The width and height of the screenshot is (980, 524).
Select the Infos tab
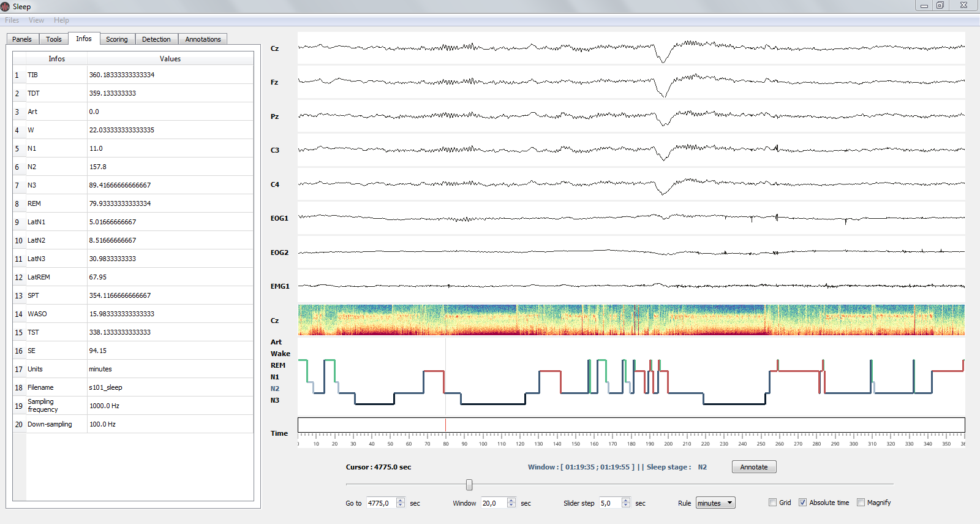[84, 39]
